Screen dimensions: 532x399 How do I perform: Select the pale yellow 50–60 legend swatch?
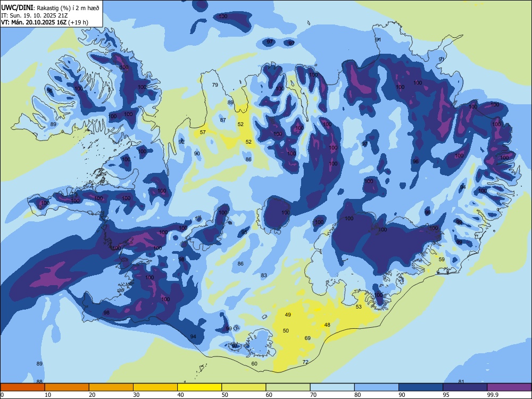pyautogui.click(x=244, y=387)
